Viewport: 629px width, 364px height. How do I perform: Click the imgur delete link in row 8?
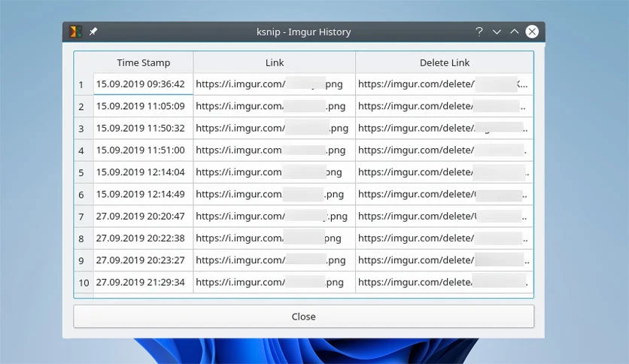coord(445,238)
